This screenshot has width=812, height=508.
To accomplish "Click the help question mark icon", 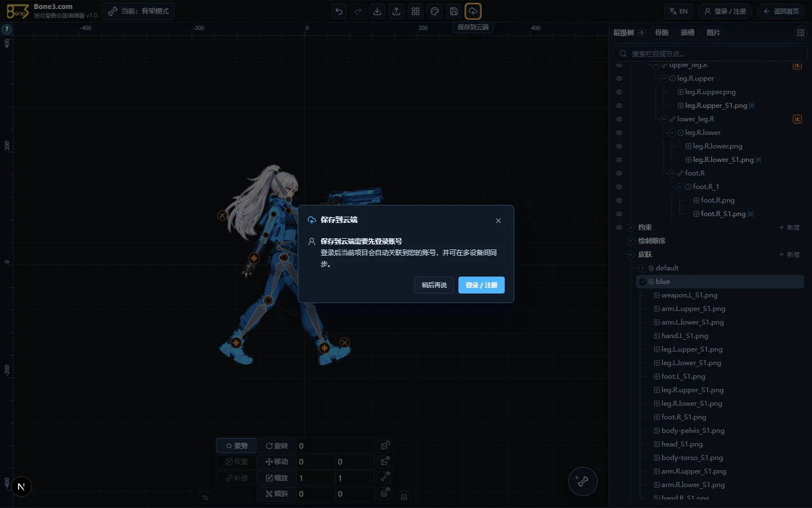I will (x=7, y=29).
